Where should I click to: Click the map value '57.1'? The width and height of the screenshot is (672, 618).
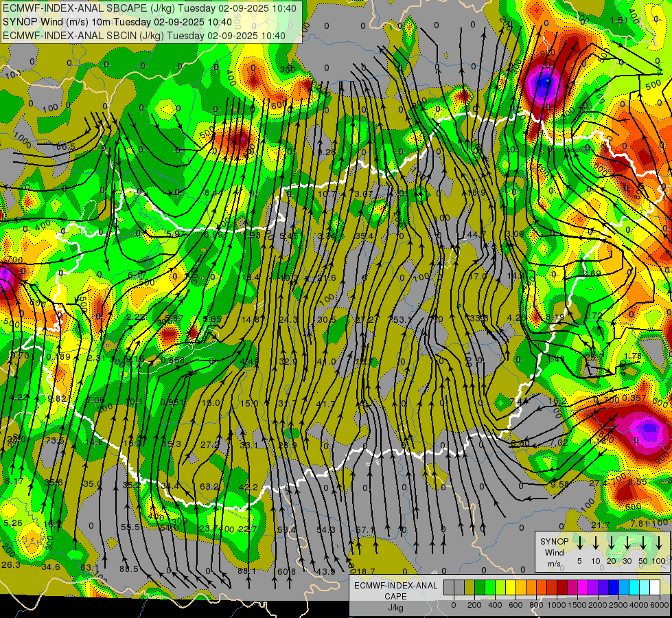coord(364,530)
